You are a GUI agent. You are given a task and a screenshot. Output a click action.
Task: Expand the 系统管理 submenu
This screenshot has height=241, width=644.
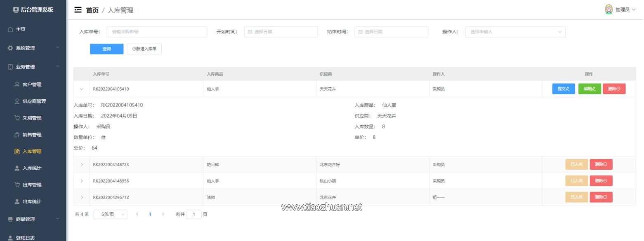tap(33, 48)
